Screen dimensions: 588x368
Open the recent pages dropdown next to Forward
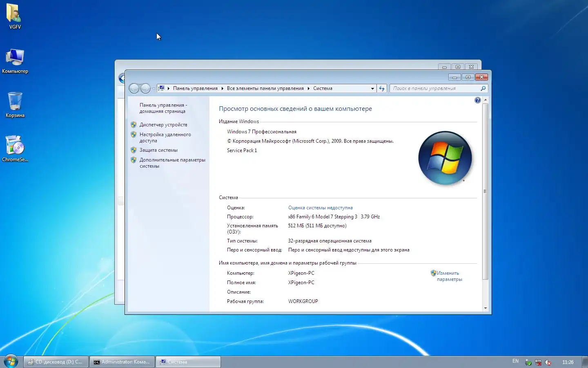click(154, 88)
